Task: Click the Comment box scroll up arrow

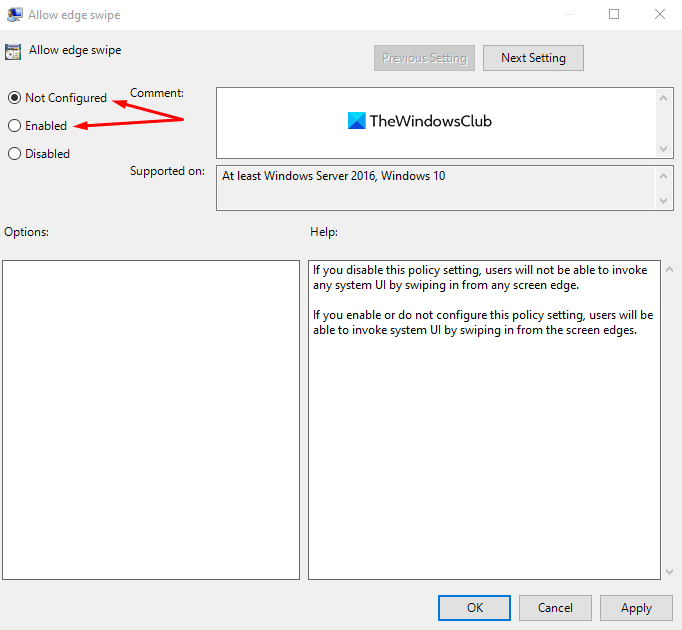Action: (663, 98)
